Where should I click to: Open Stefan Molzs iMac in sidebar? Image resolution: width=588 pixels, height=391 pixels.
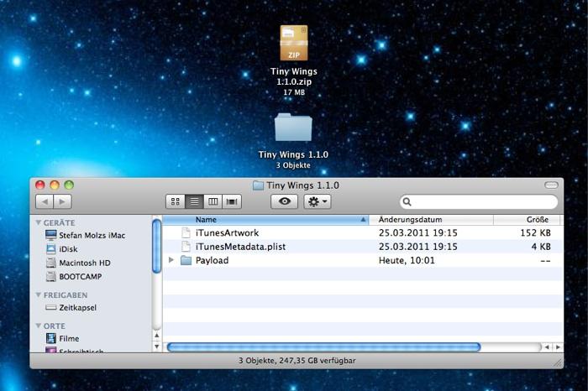[85, 235]
